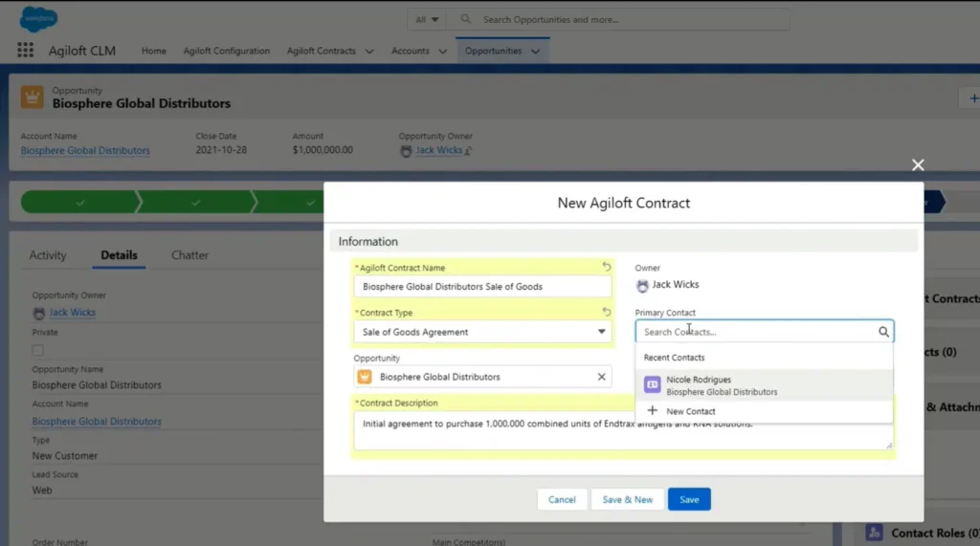Click the blue Save button
The image size is (980, 546).
pyautogui.click(x=689, y=499)
